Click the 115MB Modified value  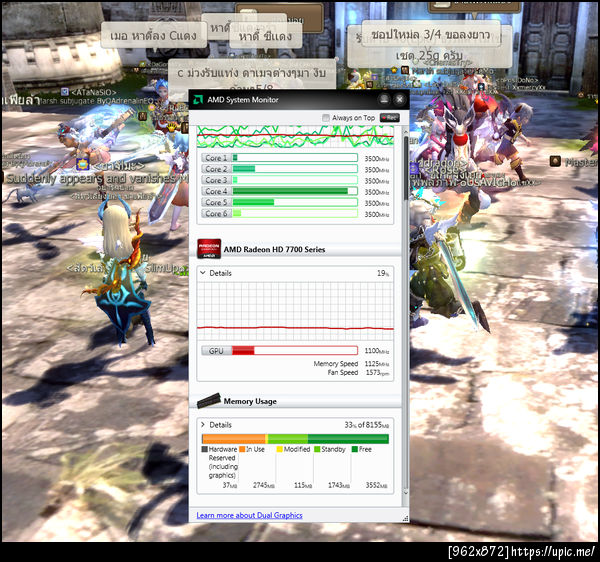pos(303,485)
